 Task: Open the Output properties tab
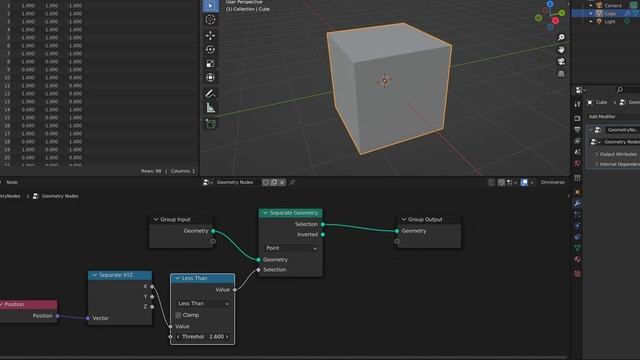coord(577,130)
